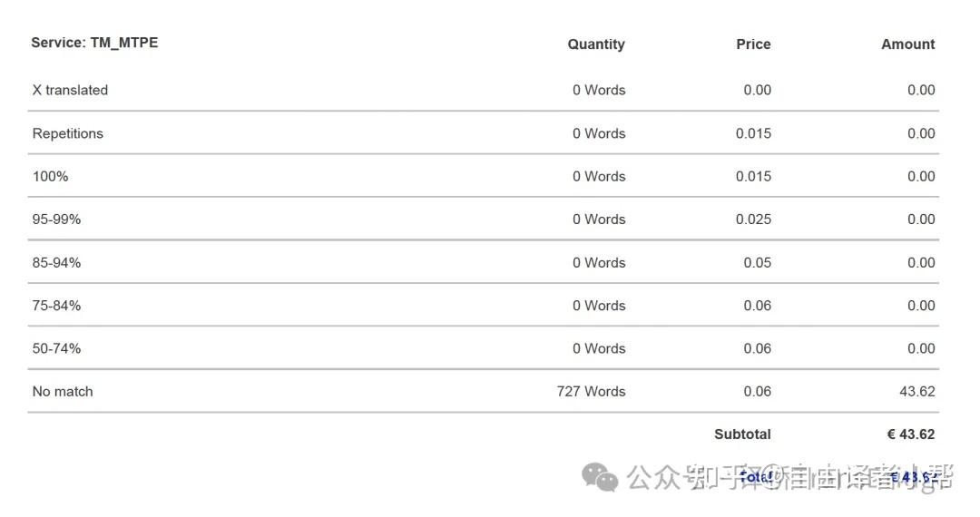Screen dimensions: 980x517
Task: Select the X translated row label
Action: pyautogui.click(x=70, y=90)
